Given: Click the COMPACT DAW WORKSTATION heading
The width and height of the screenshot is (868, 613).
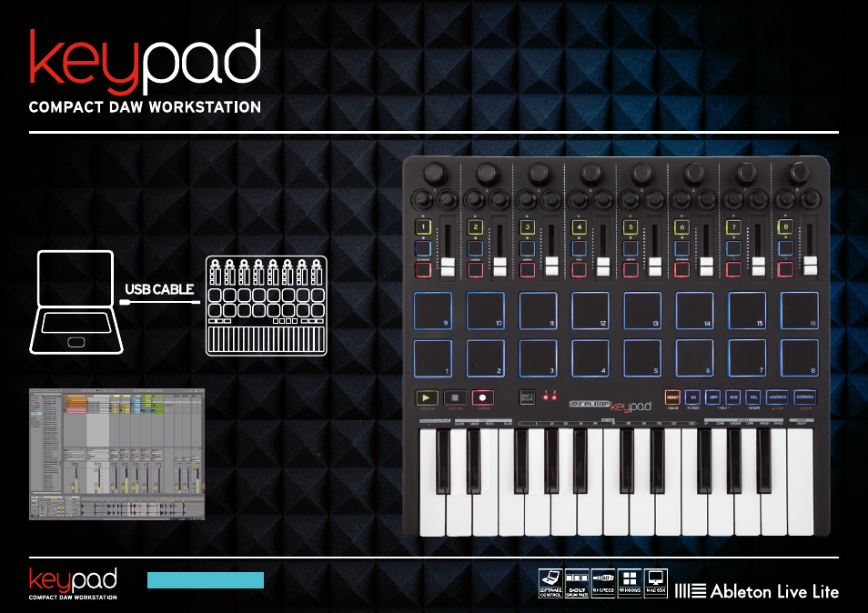Looking at the screenshot, I should [x=145, y=106].
